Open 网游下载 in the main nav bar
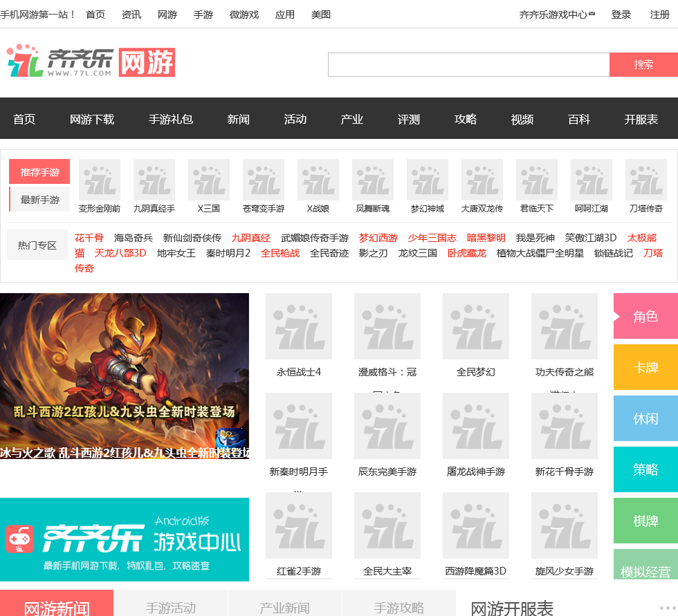This screenshot has width=678, height=616. (91, 119)
